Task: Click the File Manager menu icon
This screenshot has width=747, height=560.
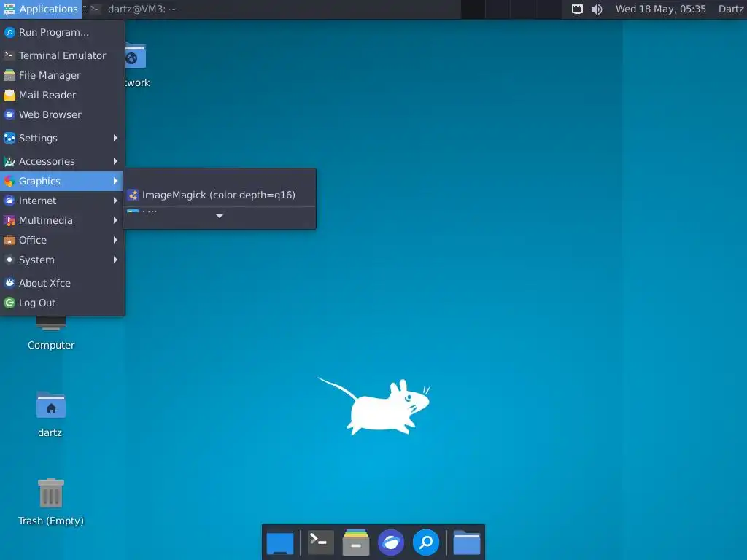Action: click(x=9, y=75)
